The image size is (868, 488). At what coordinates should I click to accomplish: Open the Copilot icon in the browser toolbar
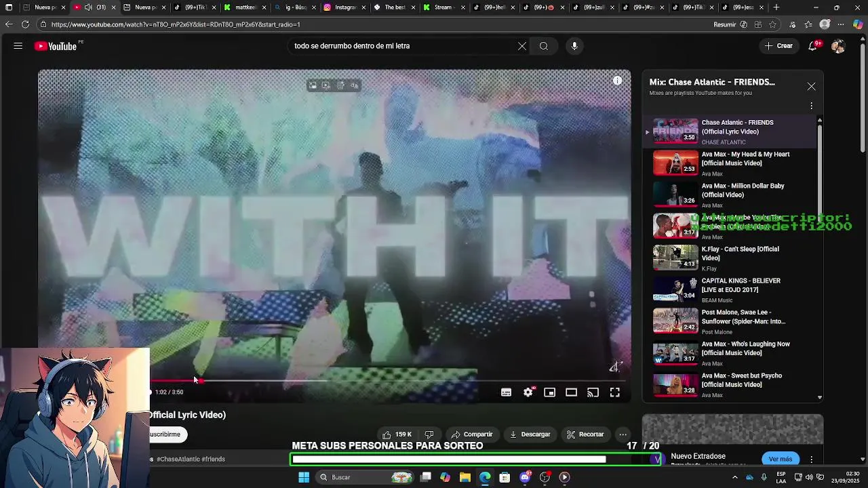point(858,24)
